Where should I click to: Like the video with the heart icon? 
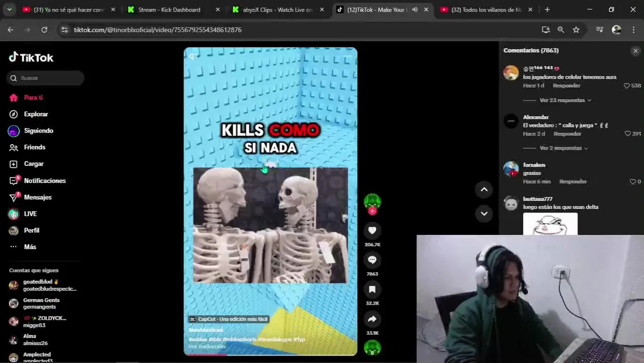pos(372,230)
